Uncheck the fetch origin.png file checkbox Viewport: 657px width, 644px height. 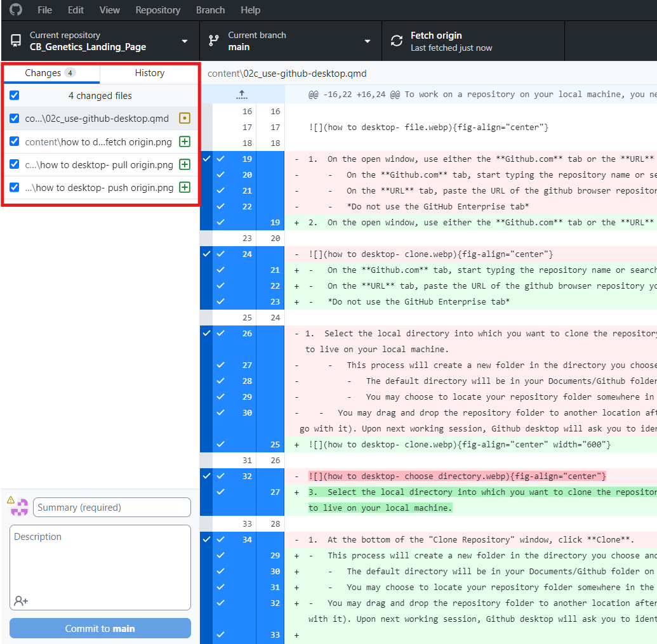14,141
